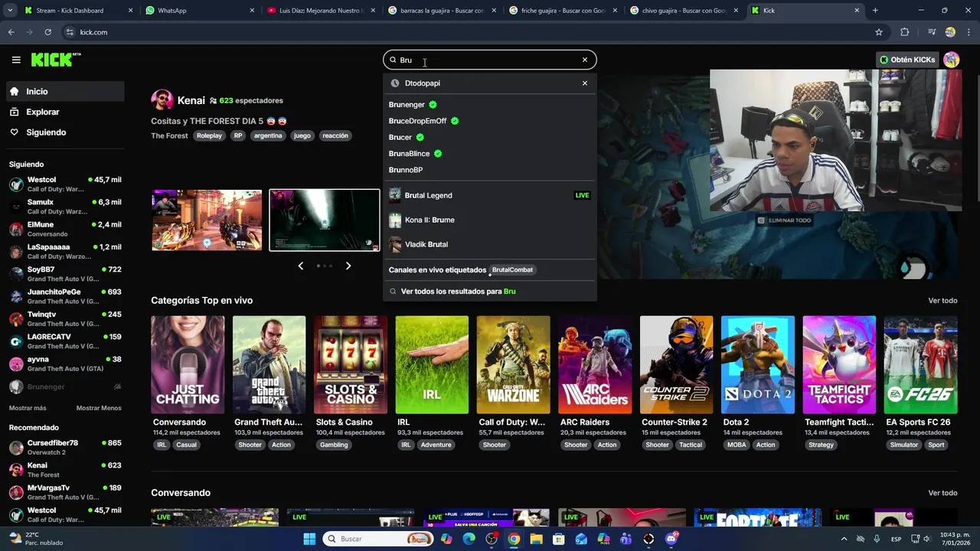Open the user profile avatar menu
Screen dimensions: 980x551
951,60
